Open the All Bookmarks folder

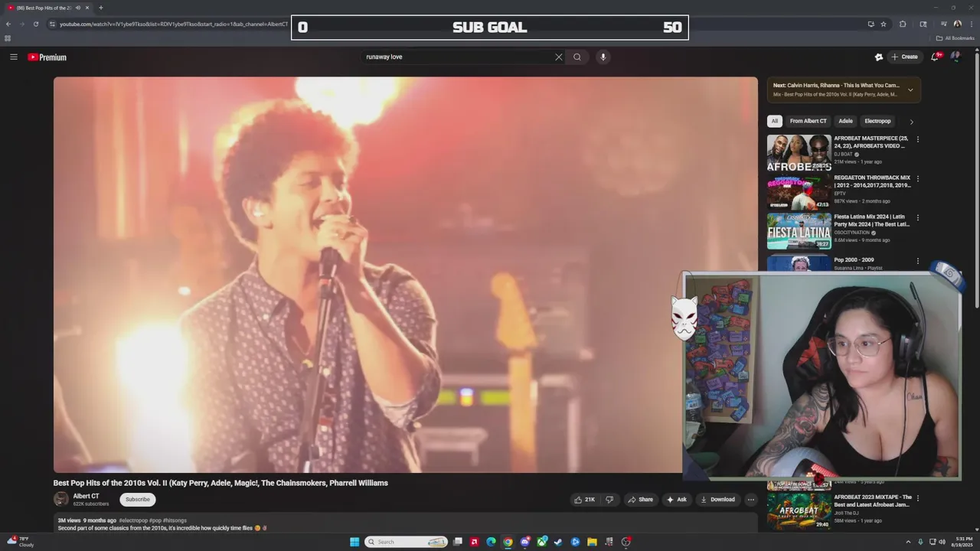pos(955,38)
